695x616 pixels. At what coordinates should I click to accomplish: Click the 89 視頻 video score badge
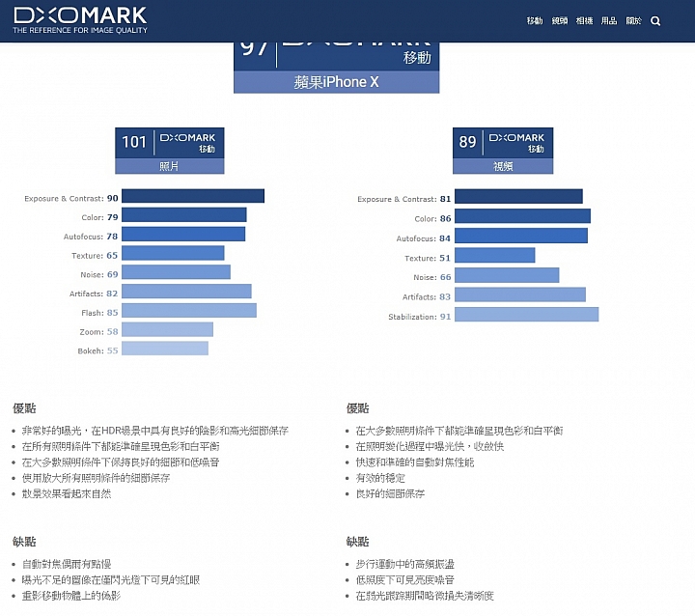point(503,151)
